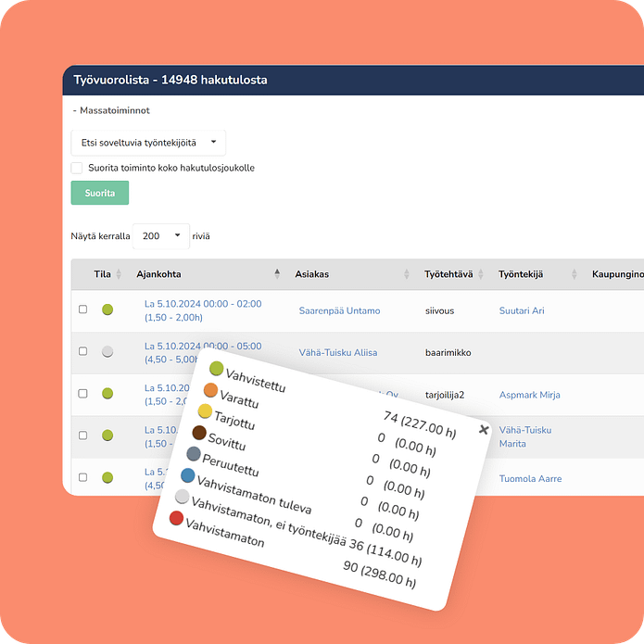Sort table by Työtehtävä column header
This screenshot has height=644, width=644.
tap(448, 274)
